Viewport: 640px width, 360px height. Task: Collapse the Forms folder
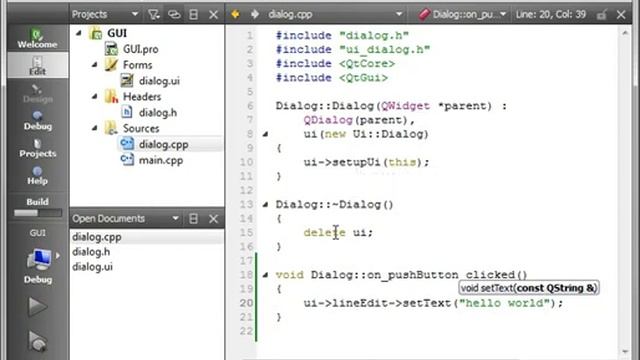(95, 64)
